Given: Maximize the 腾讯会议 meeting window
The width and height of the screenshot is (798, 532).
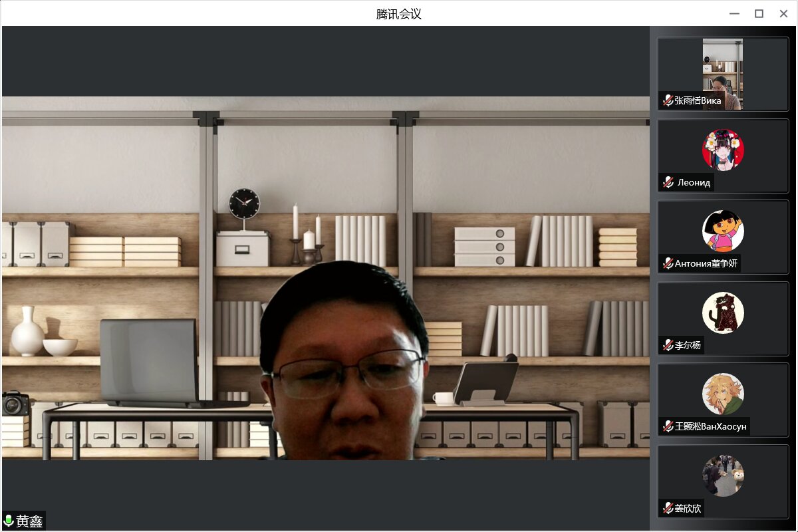Looking at the screenshot, I should 759,13.
